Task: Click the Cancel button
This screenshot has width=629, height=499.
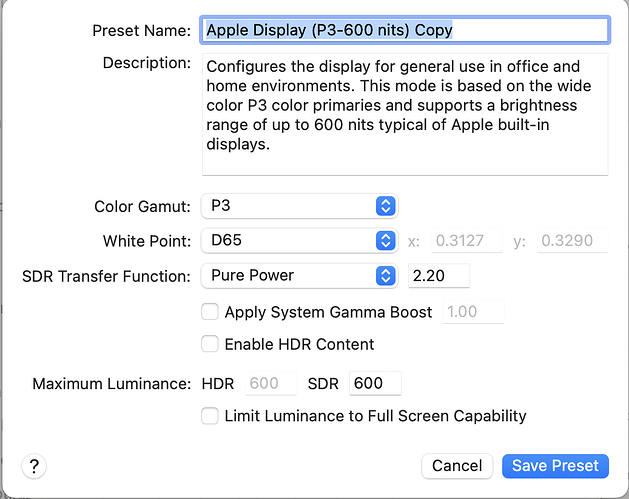Action: [457, 466]
